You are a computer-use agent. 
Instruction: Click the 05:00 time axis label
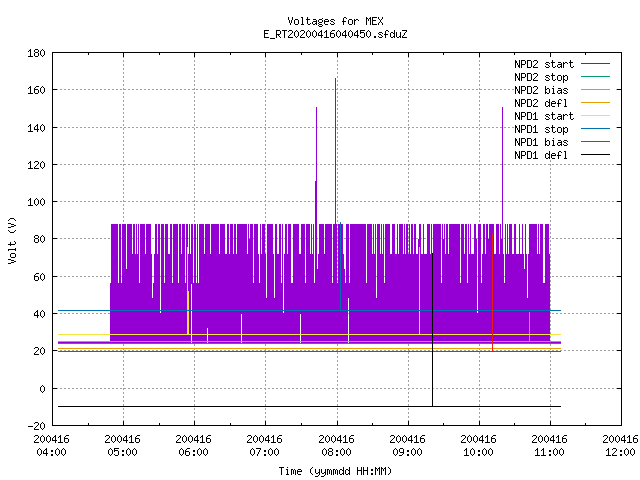122,452
